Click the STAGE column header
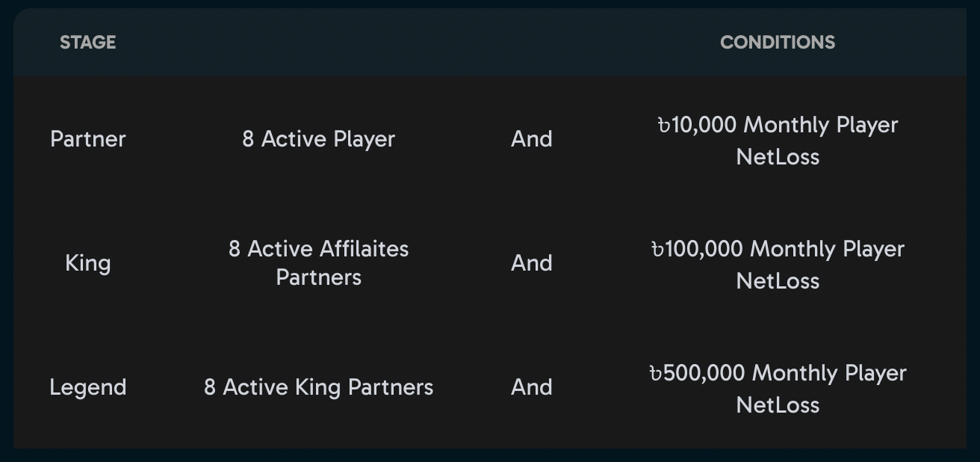 (x=87, y=43)
